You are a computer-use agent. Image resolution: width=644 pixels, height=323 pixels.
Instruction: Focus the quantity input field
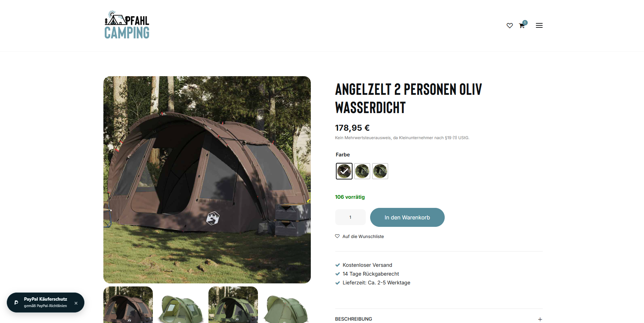pos(350,217)
